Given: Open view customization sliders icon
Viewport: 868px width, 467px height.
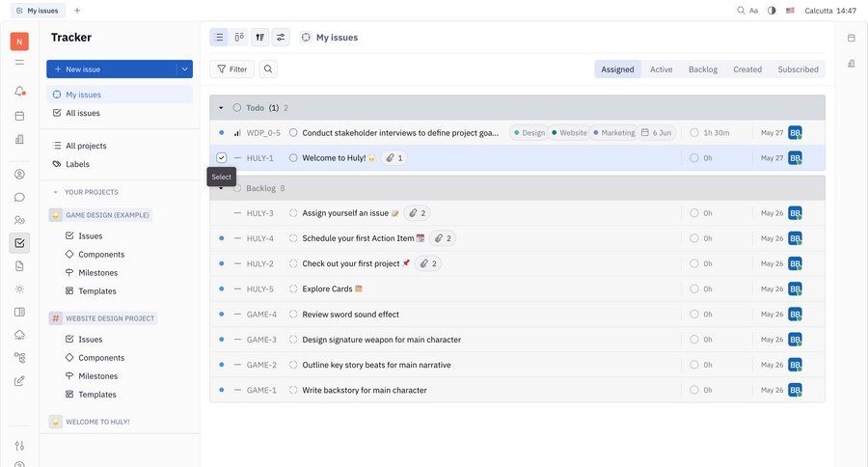Looking at the screenshot, I should (281, 37).
